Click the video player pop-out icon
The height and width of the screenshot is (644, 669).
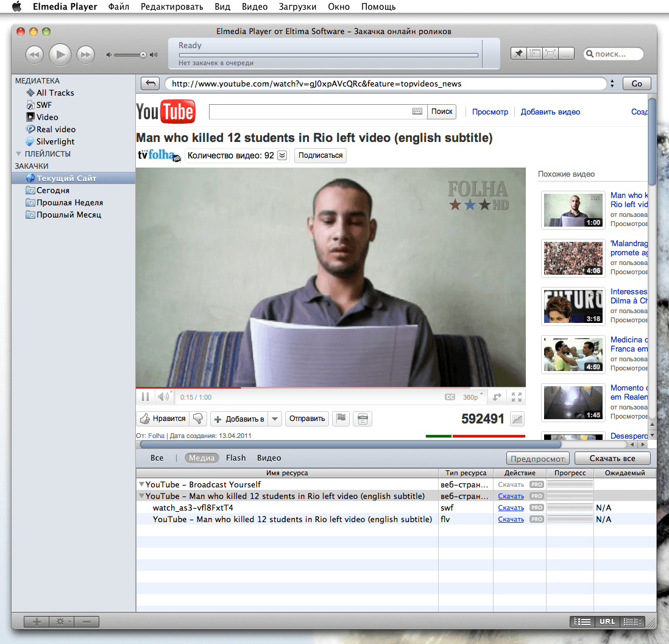click(x=497, y=397)
